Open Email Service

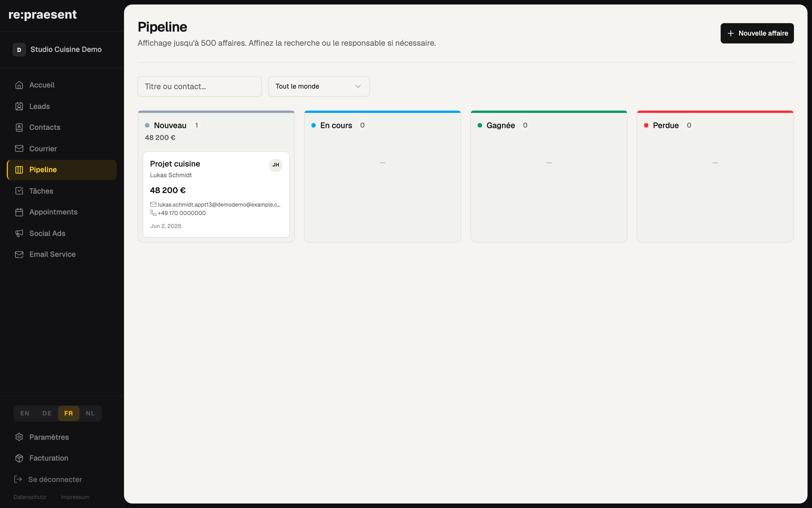[x=62, y=254]
